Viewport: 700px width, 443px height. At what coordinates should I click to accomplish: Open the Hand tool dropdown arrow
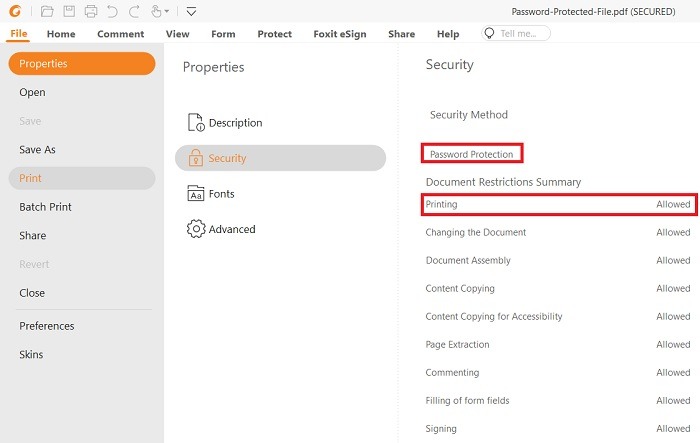(167, 12)
